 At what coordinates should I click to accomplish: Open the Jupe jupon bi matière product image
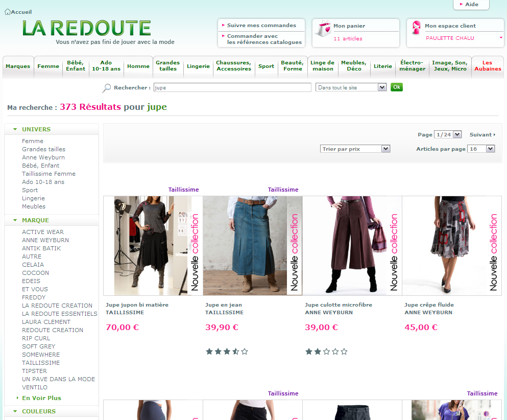point(153,246)
